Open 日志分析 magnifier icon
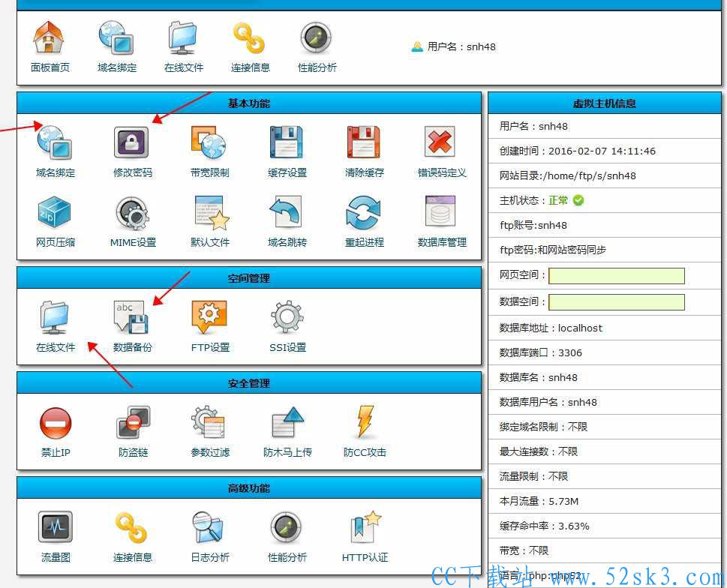The image size is (727, 588). pyautogui.click(x=208, y=527)
